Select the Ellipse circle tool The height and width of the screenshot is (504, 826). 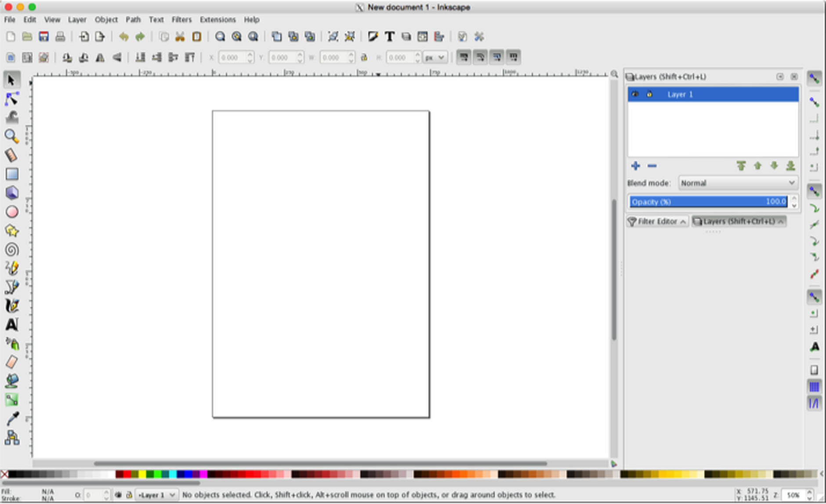pyautogui.click(x=12, y=212)
